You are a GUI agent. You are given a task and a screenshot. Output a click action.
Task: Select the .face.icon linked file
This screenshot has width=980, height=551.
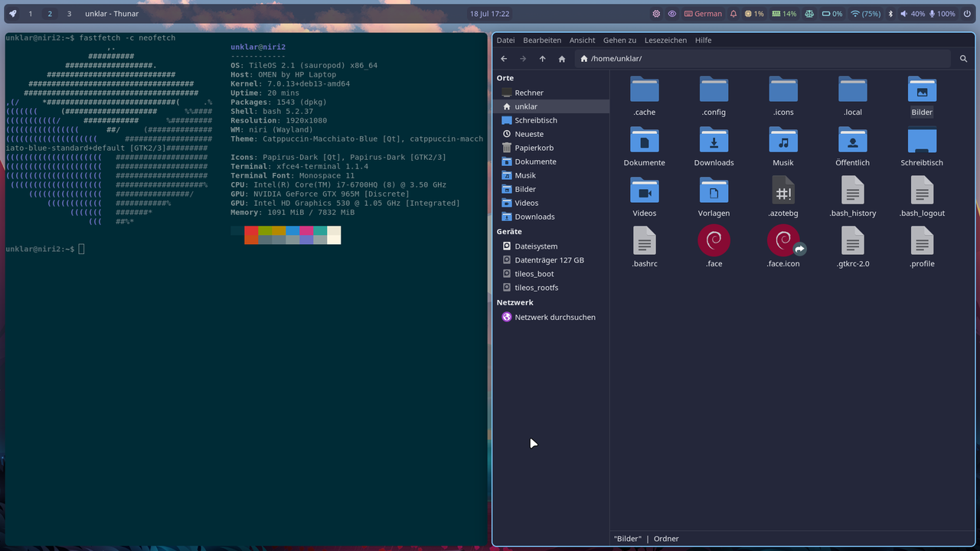(783, 240)
